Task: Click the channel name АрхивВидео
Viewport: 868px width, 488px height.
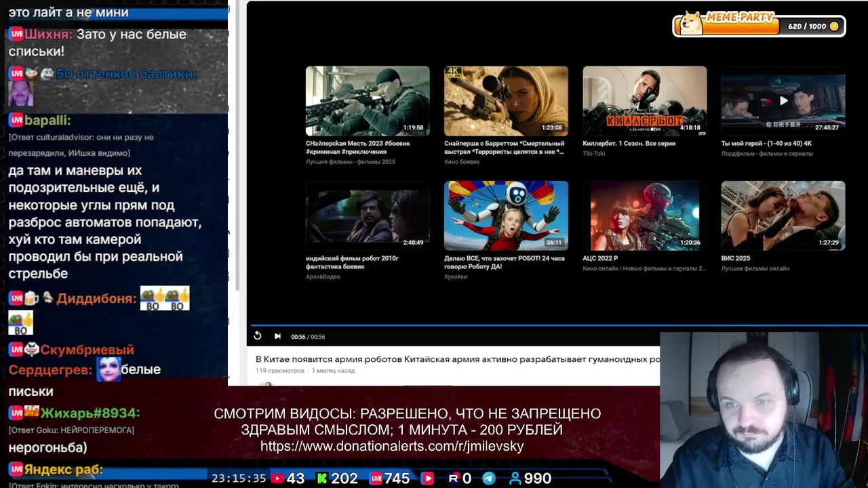Action: 323,277
